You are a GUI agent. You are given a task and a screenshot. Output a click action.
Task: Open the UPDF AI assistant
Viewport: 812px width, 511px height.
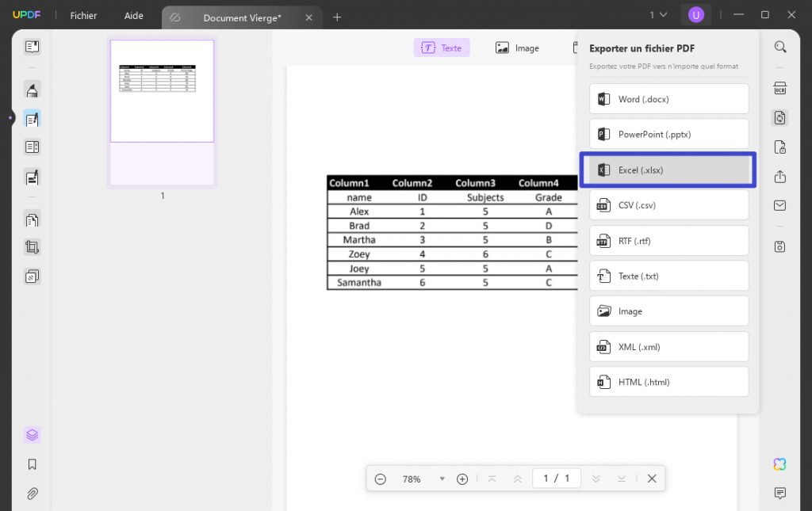point(779,464)
